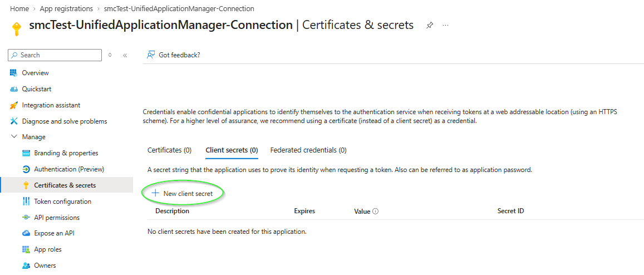Open Integration assistant menu item
Screen dimensions: 644x275
click(51, 105)
